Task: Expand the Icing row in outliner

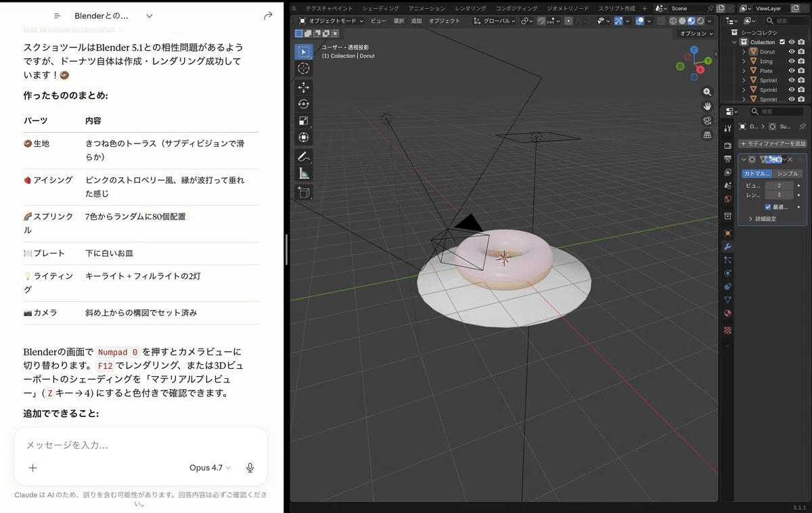Action: coord(744,61)
